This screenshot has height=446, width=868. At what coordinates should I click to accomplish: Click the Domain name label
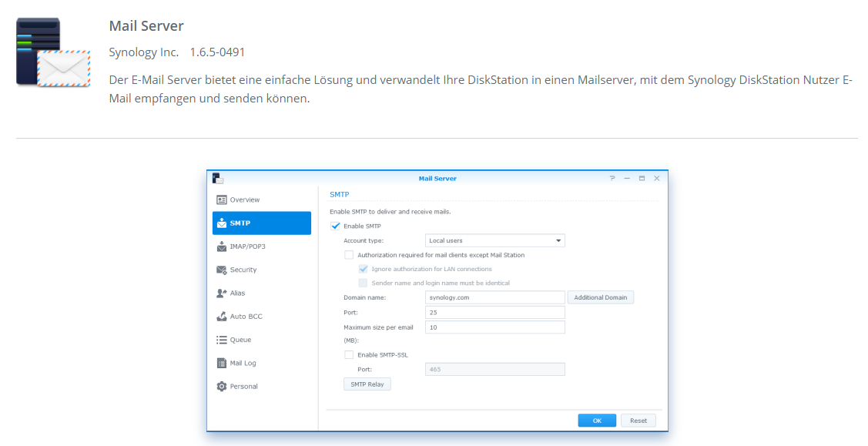coord(365,297)
